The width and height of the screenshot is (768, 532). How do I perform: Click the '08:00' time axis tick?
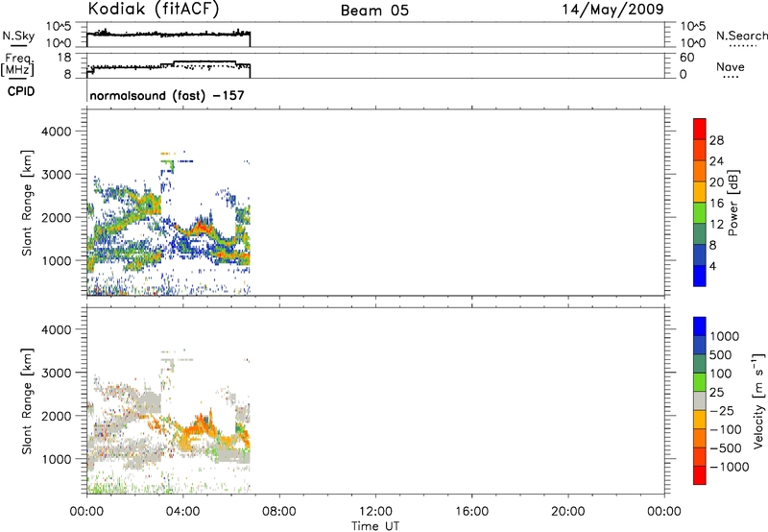click(279, 512)
